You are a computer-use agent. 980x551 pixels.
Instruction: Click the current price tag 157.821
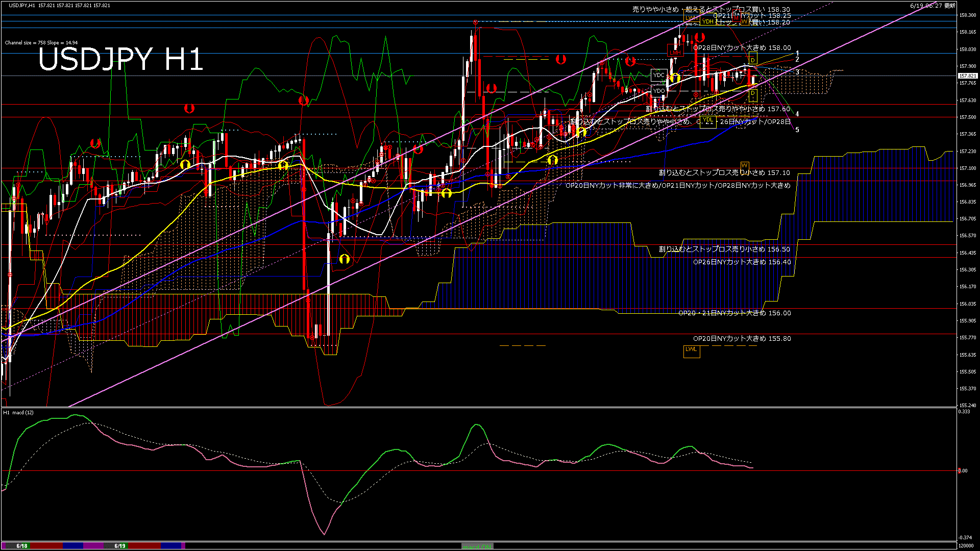967,76
